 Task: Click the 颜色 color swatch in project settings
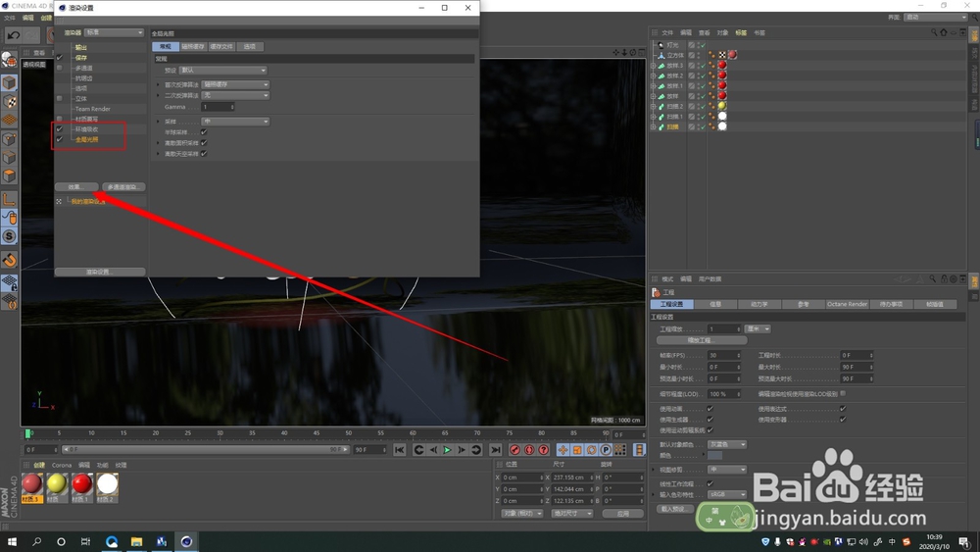714,455
